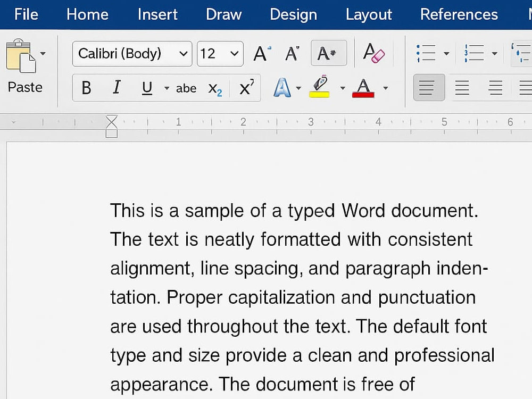Click the Decrease Font Size icon
Screen dimensions: 532x399
tap(292, 53)
